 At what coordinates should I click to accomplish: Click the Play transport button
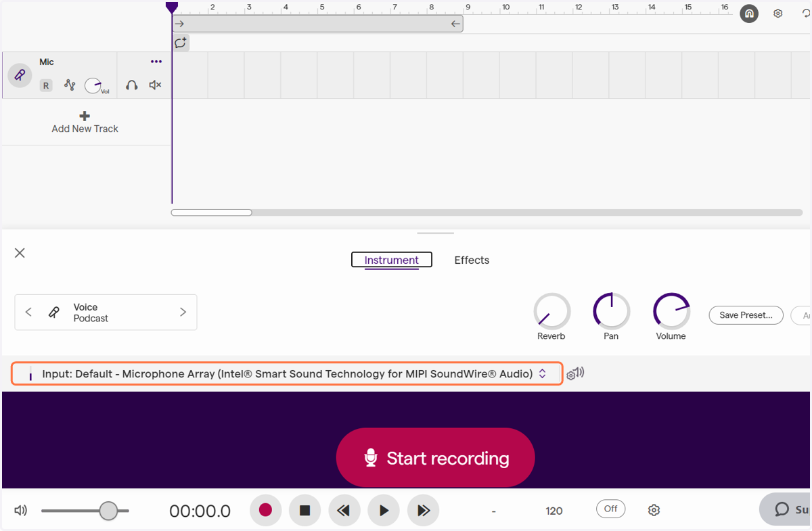coord(384,510)
